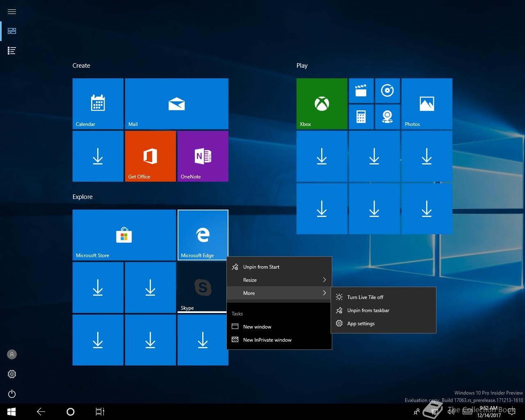Open the touch keyboard tray icon
This screenshot has width=525, height=420.
467,412
